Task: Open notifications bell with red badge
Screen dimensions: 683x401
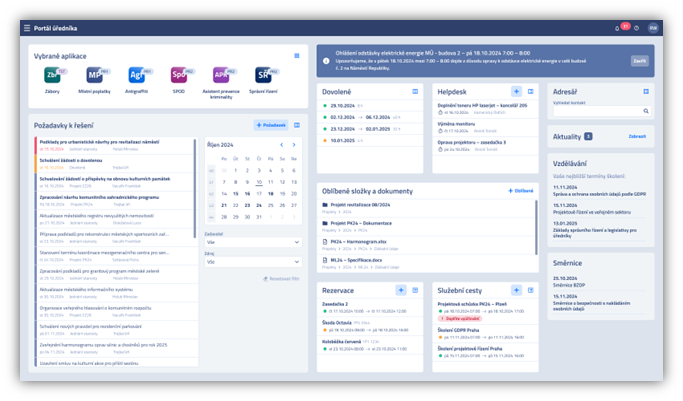Action: (x=617, y=28)
